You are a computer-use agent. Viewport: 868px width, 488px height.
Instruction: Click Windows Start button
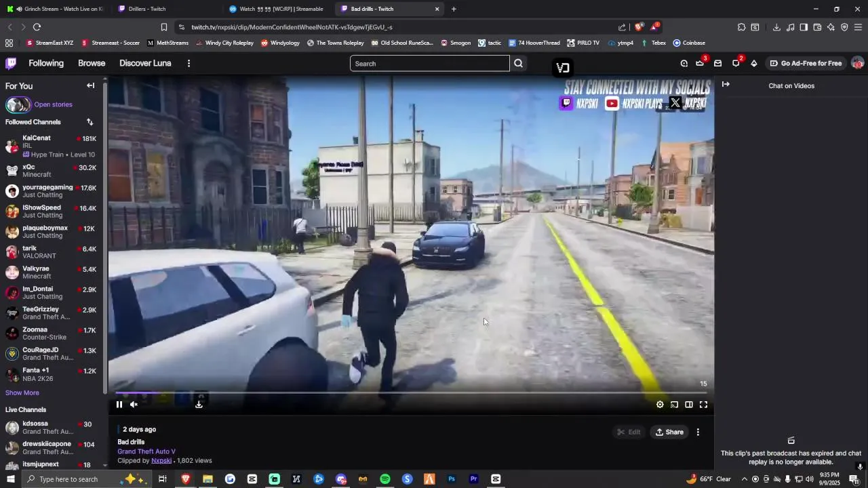tap(10, 479)
